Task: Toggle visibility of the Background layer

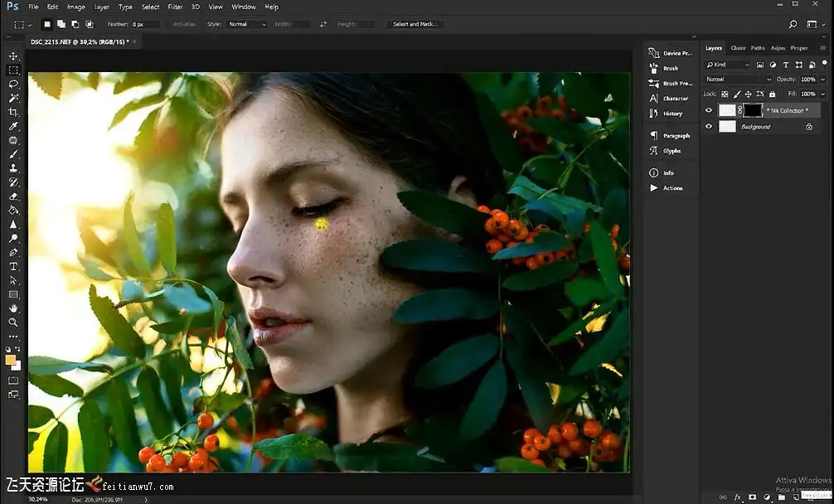Action: click(708, 127)
